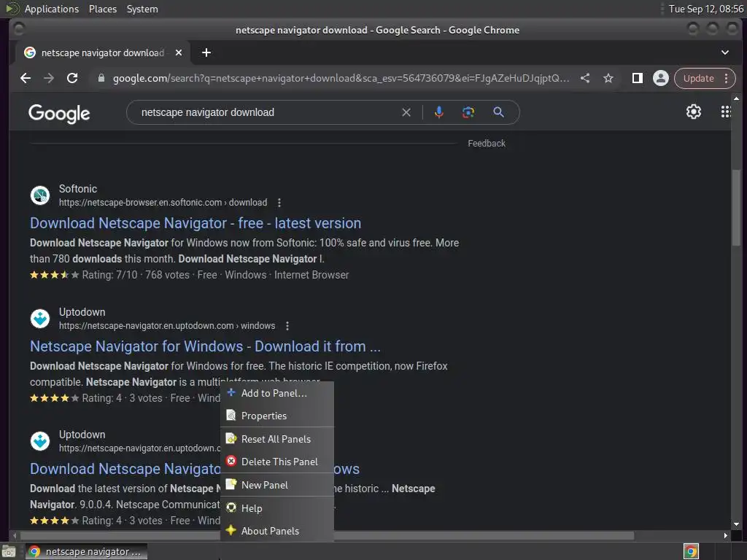Open Download Netscape Navigator - free - latest version
747x560 pixels.
tap(196, 223)
